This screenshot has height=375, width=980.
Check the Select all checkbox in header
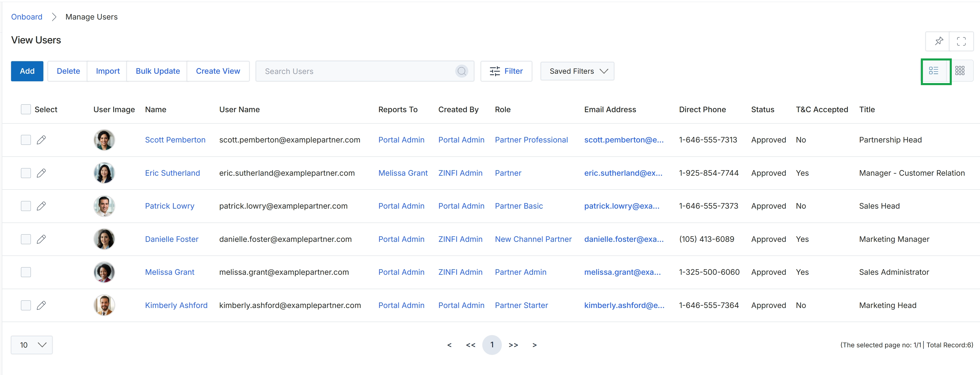click(x=26, y=109)
